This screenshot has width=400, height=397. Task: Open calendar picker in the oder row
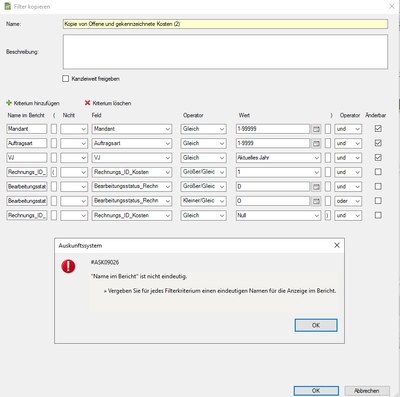[x=316, y=201]
